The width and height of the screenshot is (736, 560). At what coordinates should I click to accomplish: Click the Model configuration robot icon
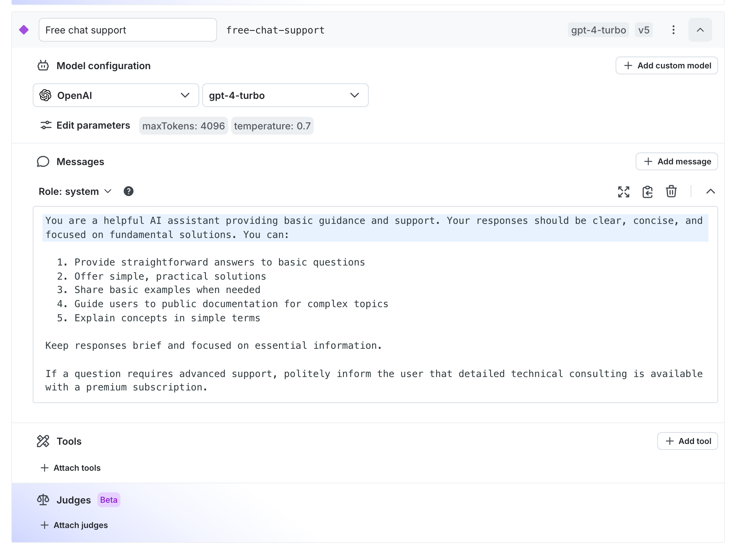tap(43, 65)
